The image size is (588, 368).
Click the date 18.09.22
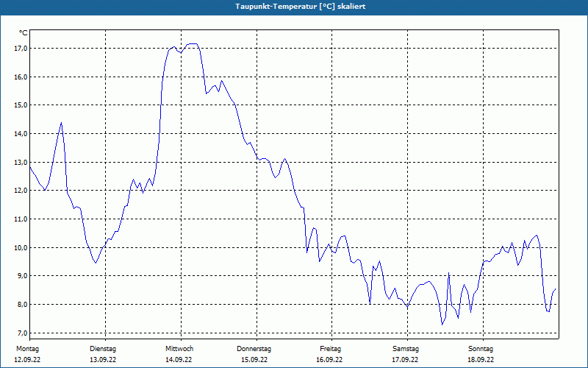[481, 360]
